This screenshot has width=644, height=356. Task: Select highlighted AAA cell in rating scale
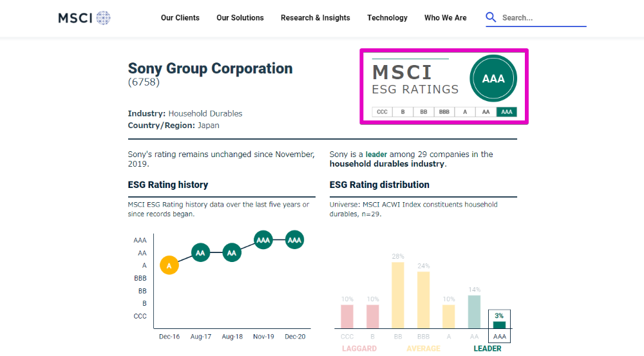coord(506,111)
